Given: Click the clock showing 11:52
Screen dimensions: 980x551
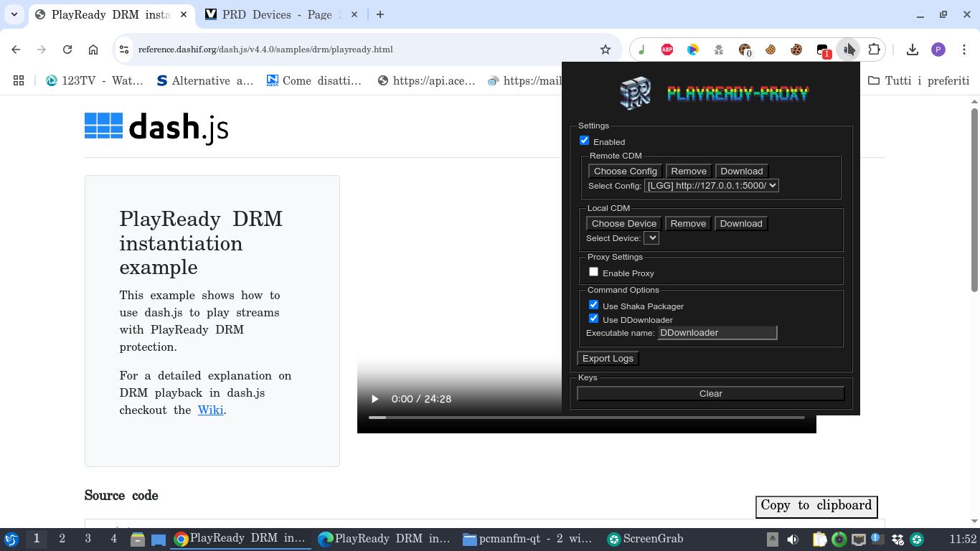Looking at the screenshot, I should (963, 540).
